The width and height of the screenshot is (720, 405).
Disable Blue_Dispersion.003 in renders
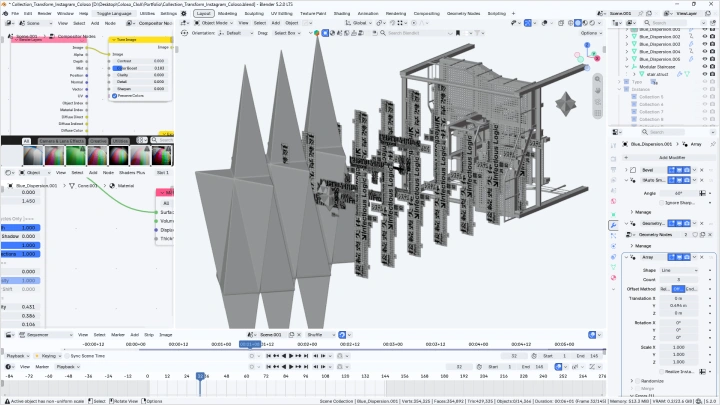[x=712, y=44]
